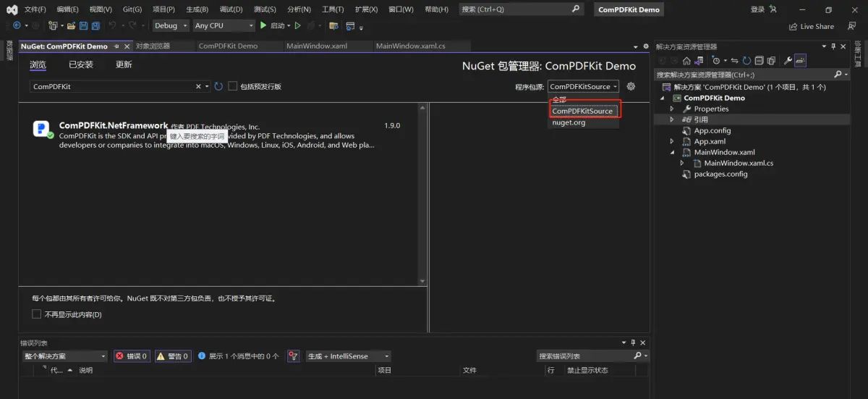Click Solution Explorer refresh icon
The width and height of the screenshot is (868, 399).
(746, 60)
